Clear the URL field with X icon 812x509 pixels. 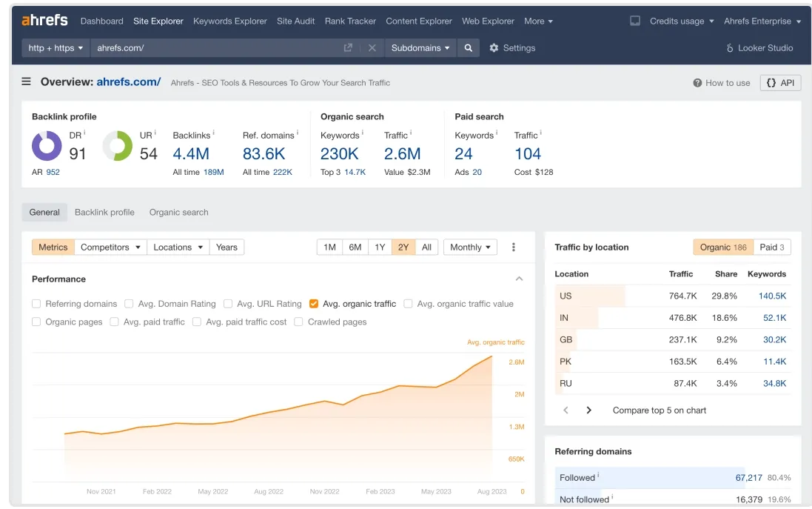[x=372, y=47]
